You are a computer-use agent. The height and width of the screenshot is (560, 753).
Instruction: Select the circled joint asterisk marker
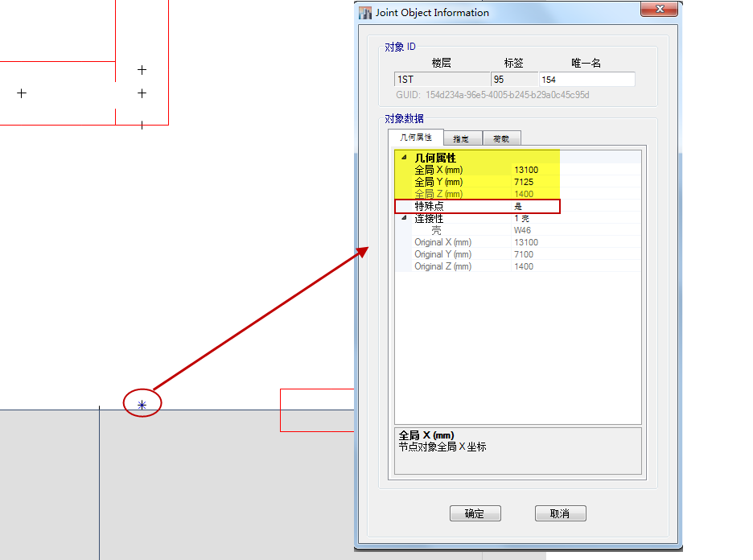142,405
